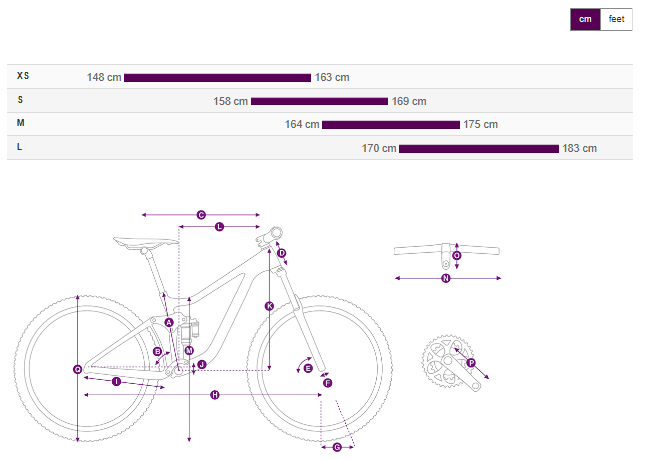Select the cm unit option

585,20
